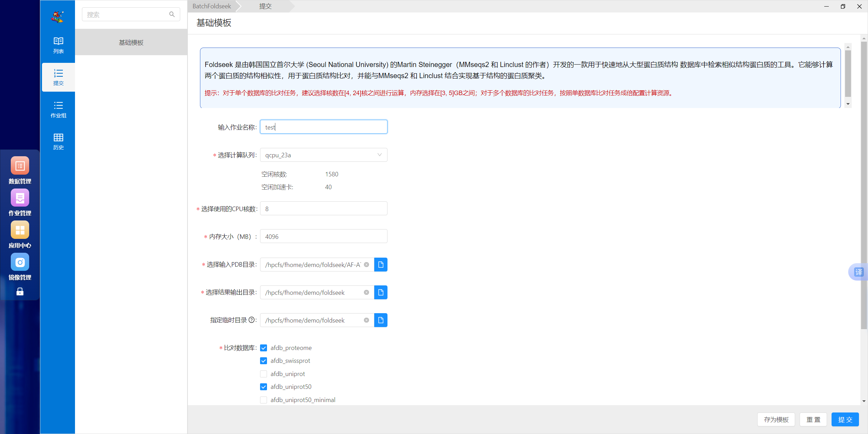
Task: Open the 历史 history icon
Action: click(58, 141)
